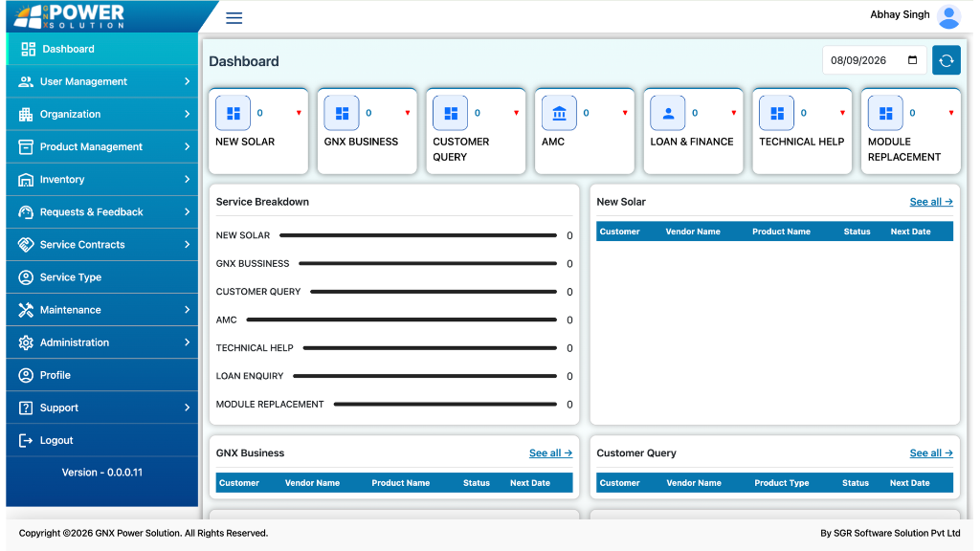
Task: Click the Support question mark icon
Action: click(26, 408)
